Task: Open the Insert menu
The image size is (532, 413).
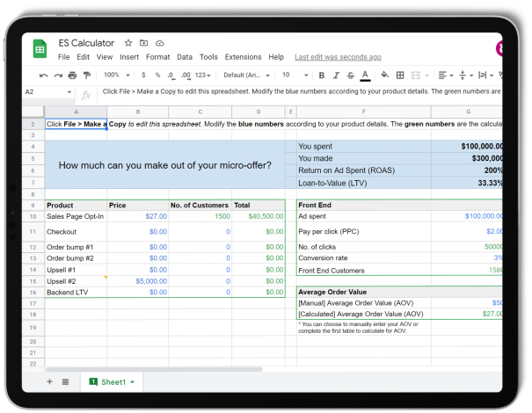Action: pos(129,57)
